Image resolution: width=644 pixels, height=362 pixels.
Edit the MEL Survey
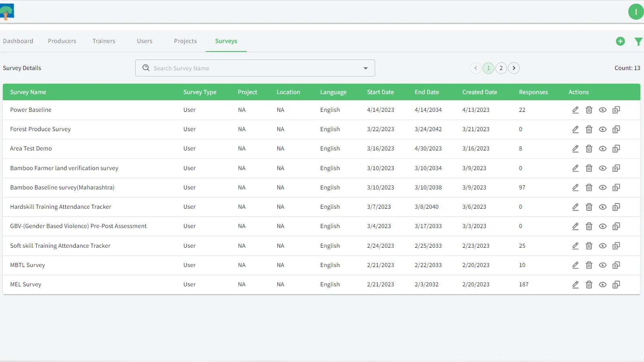click(x=576, y=284)
